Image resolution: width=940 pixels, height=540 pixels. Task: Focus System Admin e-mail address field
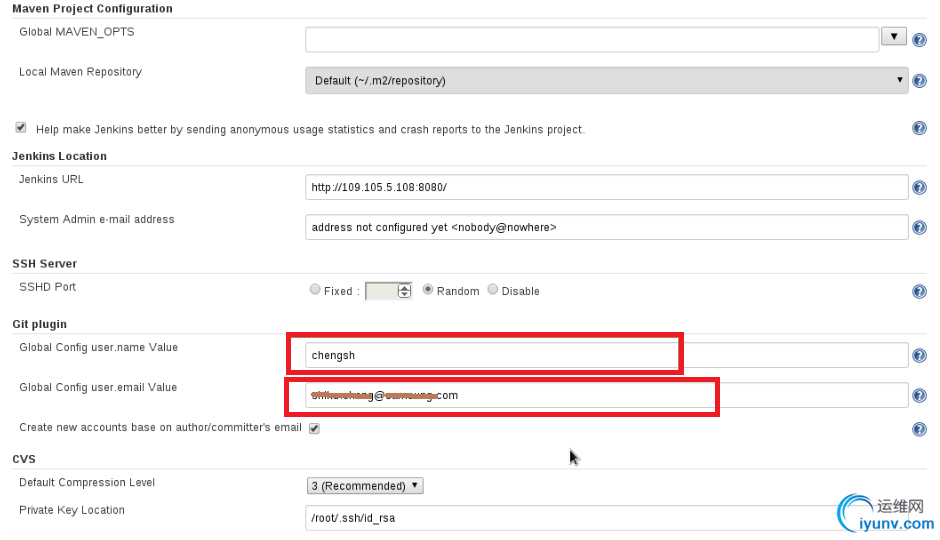[x=607, y=227]
